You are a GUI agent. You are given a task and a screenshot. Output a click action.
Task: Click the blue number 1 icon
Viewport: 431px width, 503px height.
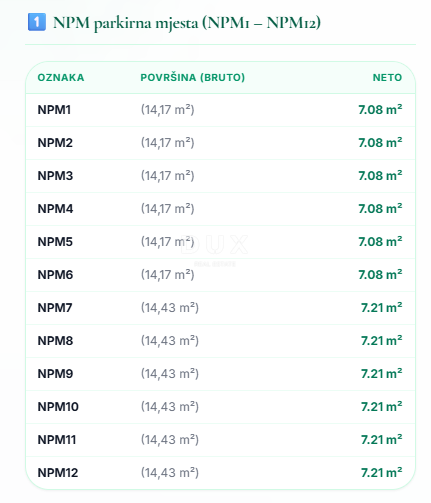[37, 22]
